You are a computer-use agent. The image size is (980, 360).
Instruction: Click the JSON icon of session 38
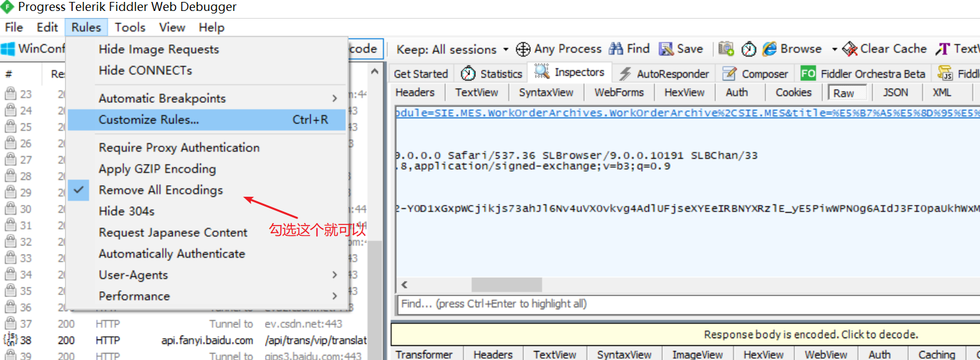(x=10, y=339)
